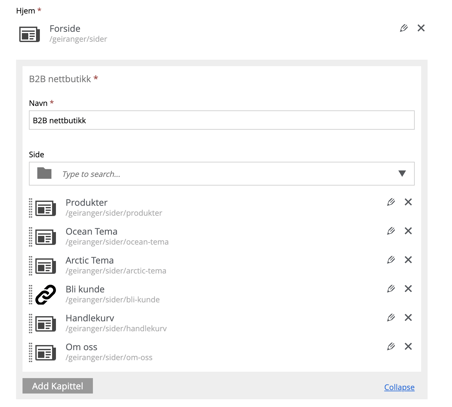Click the Side 'Type to search' field
The height and width of the screenshot is (407, 452).
[x=227, y=174]
